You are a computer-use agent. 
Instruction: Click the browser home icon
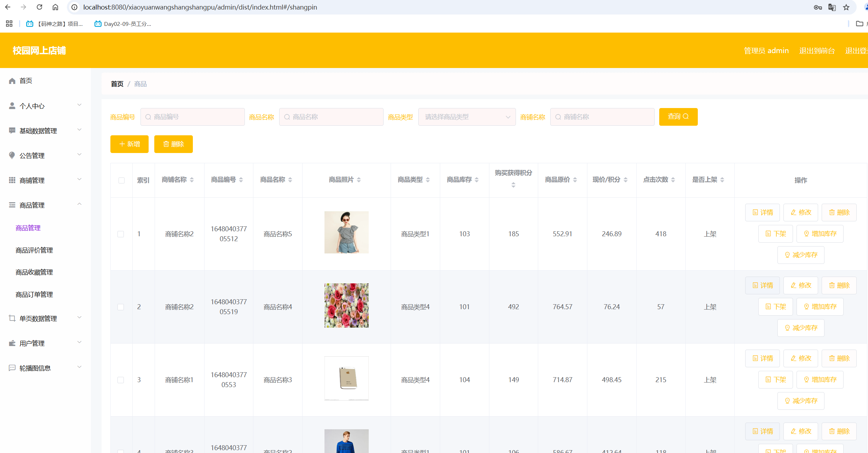pos(55,7)
